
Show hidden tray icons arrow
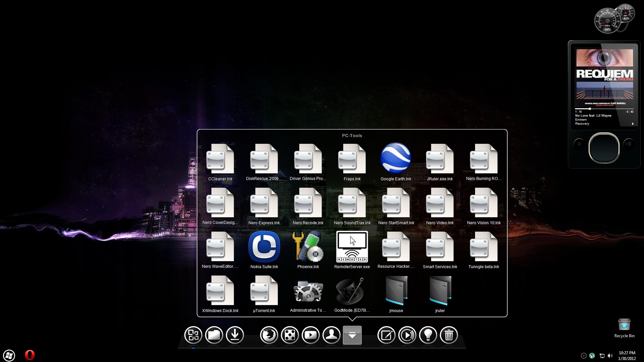tap(584, 356)
